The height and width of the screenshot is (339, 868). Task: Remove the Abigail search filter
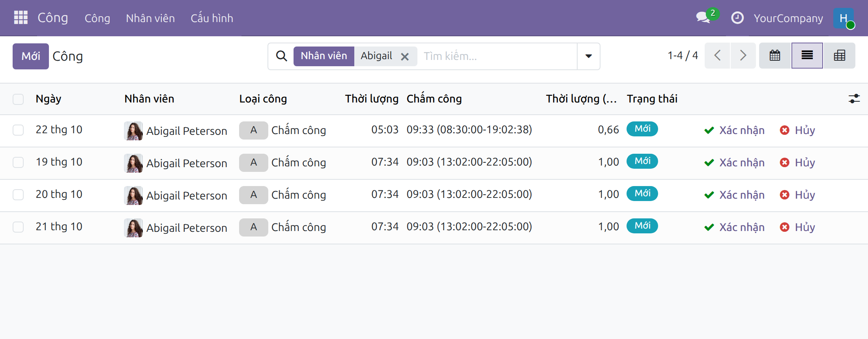(x=404, y=57)
